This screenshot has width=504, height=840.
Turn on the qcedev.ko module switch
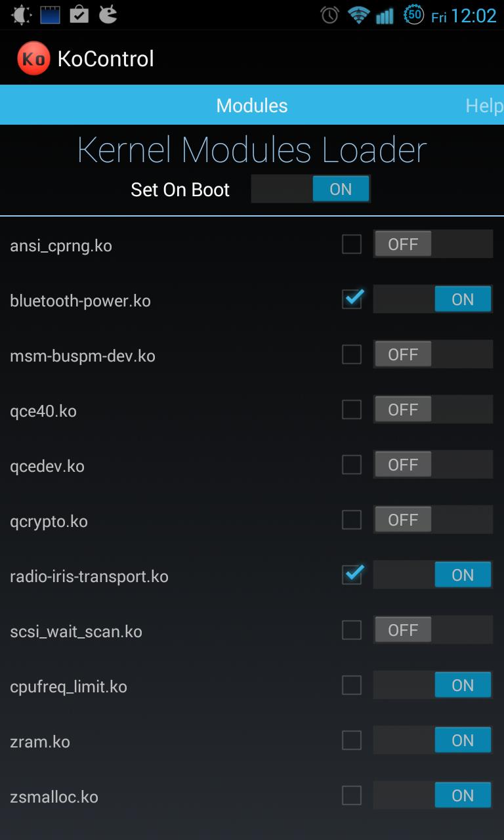[x=432, y=464]
